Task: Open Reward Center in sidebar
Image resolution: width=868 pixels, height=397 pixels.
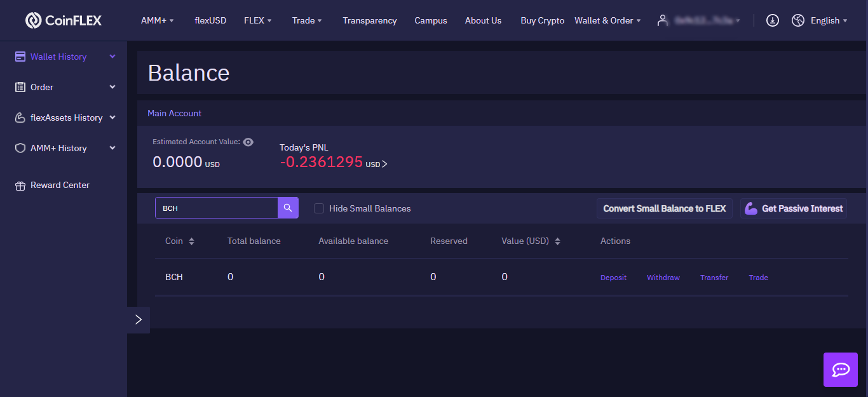Action: click(60, 185)
